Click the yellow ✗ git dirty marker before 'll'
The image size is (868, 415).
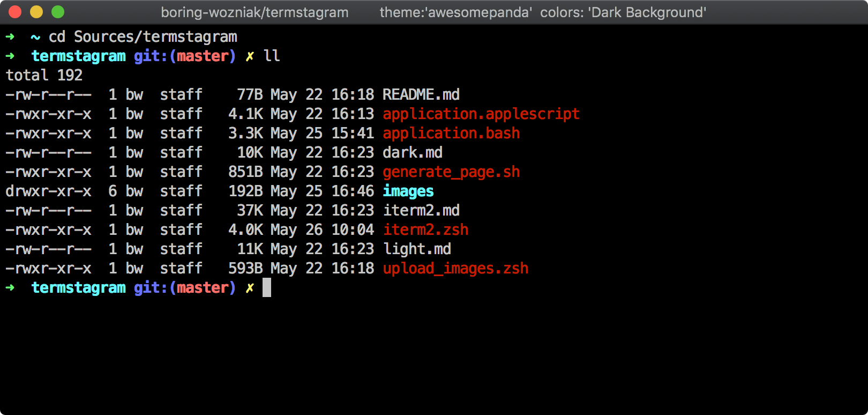(x=250, y=56)
